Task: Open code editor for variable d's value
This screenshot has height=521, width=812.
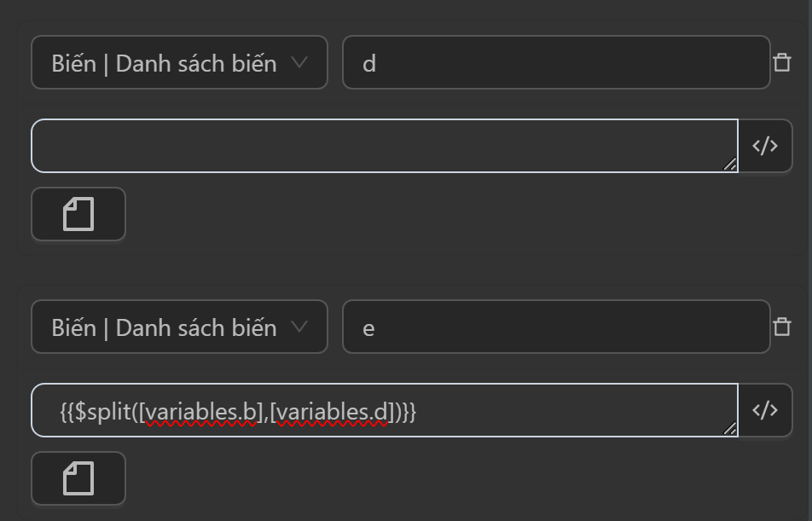Action: coord(764,146)
